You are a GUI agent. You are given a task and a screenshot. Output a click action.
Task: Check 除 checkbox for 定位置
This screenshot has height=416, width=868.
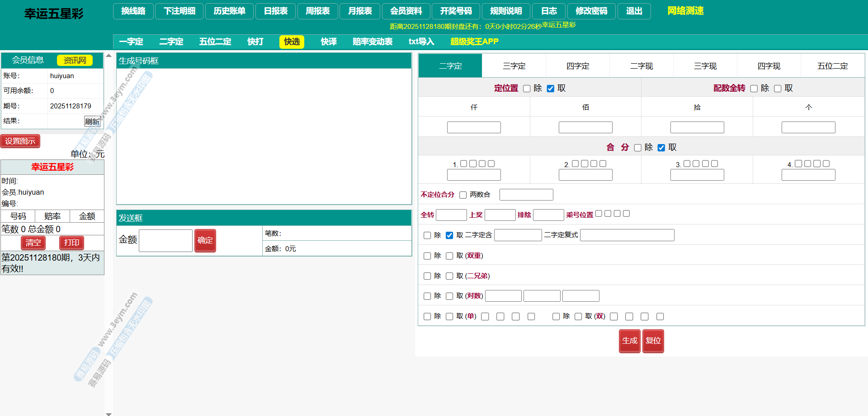[x=527, y=89]
